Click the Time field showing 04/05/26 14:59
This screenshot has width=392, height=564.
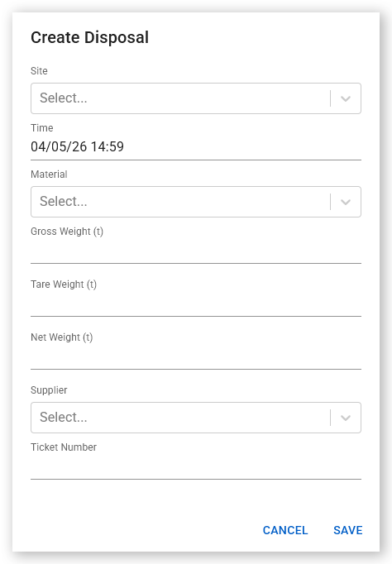196,146
